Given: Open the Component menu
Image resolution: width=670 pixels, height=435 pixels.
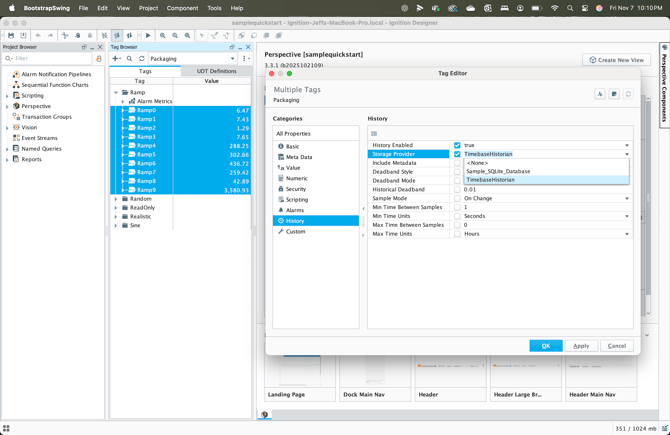Looking at the screenshot, I should [182, 8].
